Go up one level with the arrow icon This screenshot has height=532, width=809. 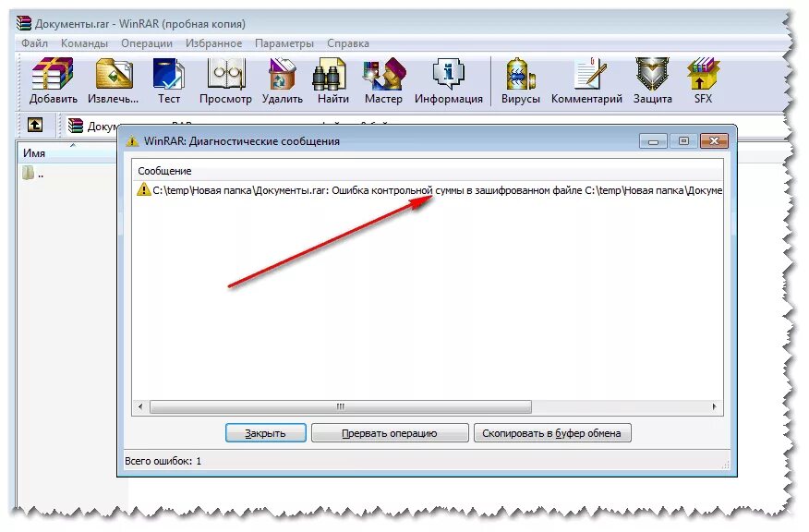point(35,125)
